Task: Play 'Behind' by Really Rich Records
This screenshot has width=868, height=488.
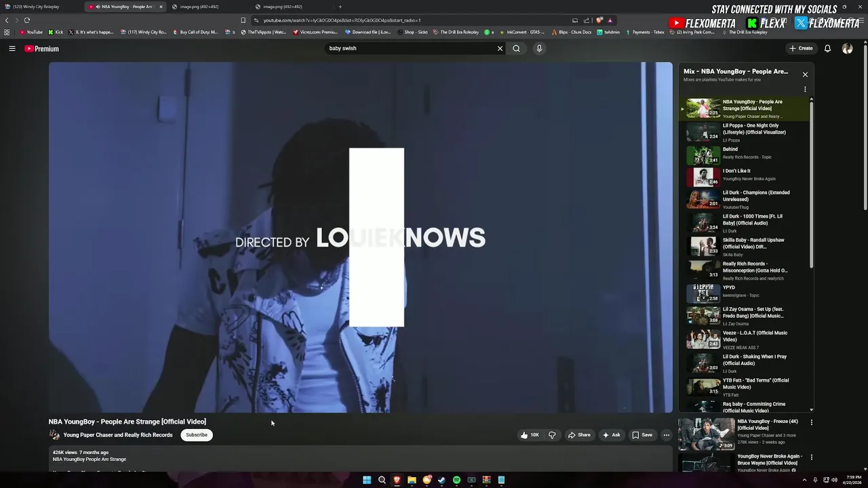Action: click(x=745, y=155)
